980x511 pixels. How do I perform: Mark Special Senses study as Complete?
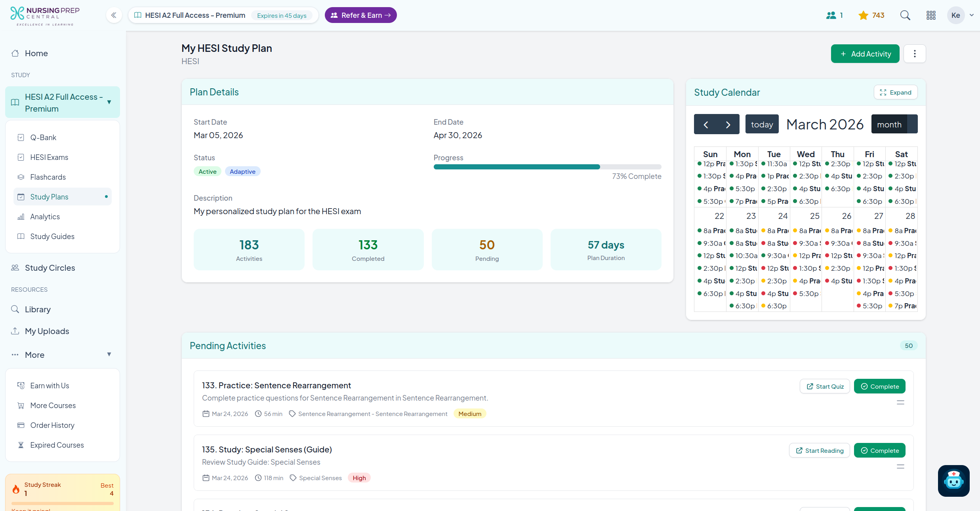click(879, 450)
